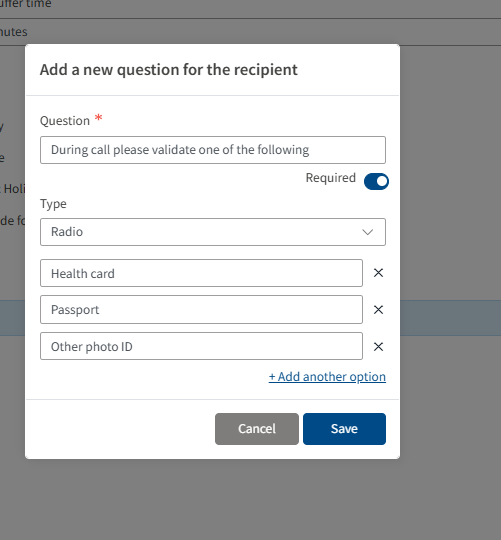This screenshot has width=501, height=540.
Task: Cancel the new question dialog
Action: click(257, 429)
